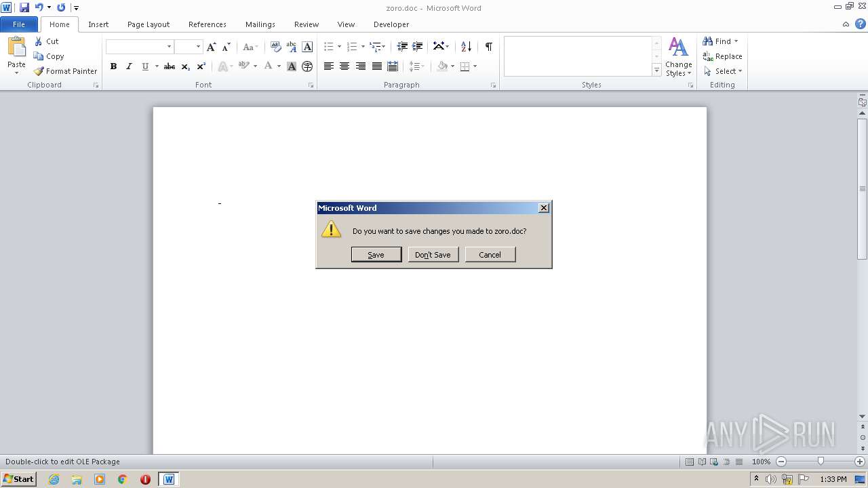
Task: Click the Decrease Indent icon
Action: pos(402,47)
